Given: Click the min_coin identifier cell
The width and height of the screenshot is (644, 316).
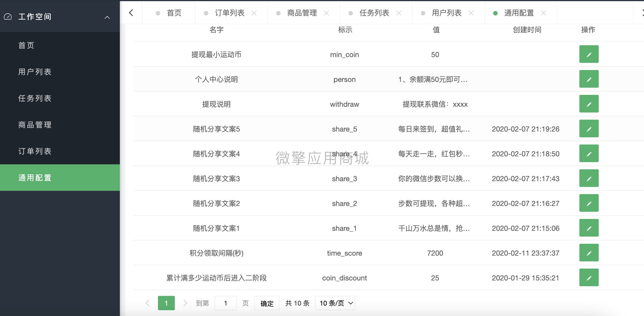Looking at the screenshot, I should 344,55.
